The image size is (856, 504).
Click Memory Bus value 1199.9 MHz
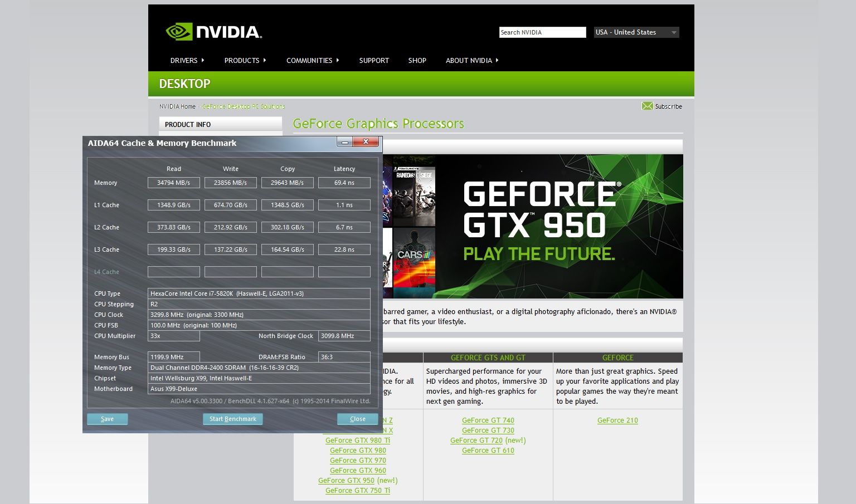pyautogui.click(x=174, y=357)
